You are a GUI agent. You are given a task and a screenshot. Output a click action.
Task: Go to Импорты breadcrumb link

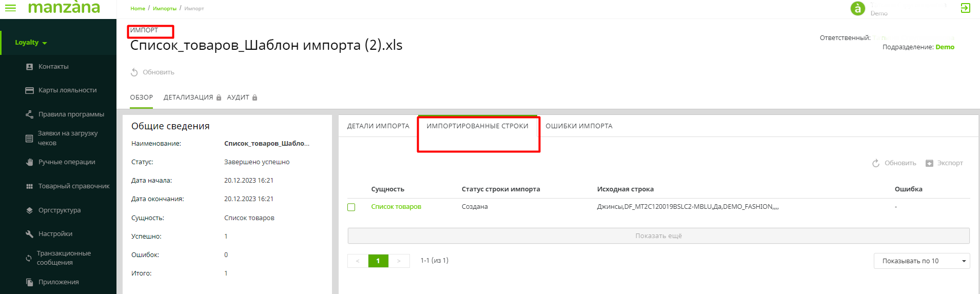point(165,9)
